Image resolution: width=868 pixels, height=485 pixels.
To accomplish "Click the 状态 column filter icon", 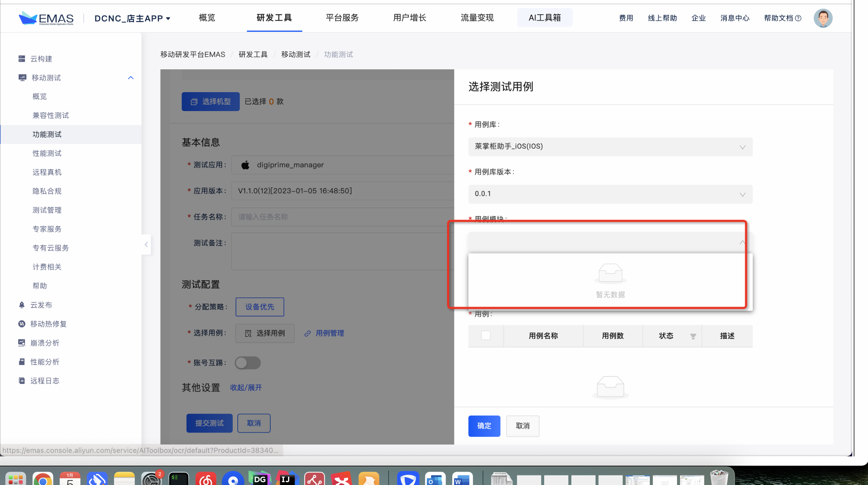I will (693, 336).
